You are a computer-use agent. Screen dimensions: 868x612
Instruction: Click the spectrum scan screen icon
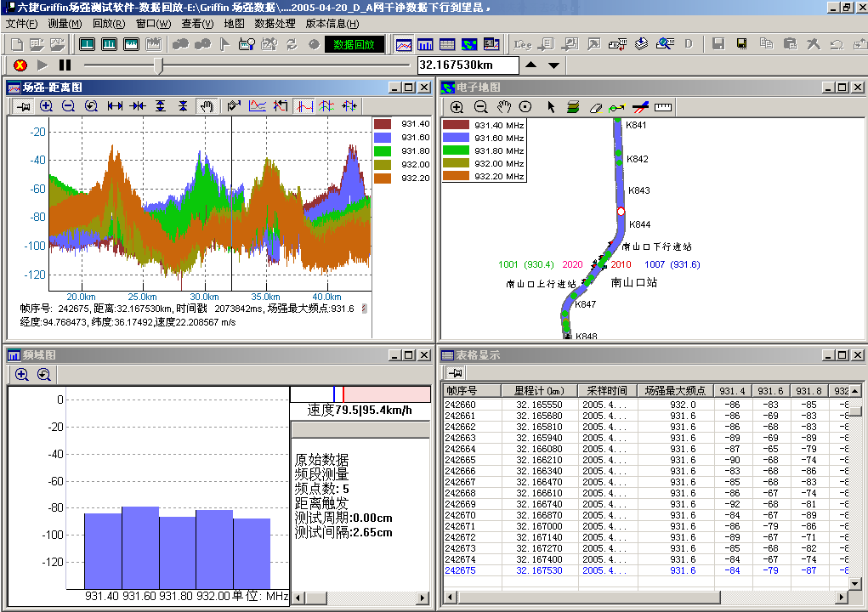pos(131,44)
